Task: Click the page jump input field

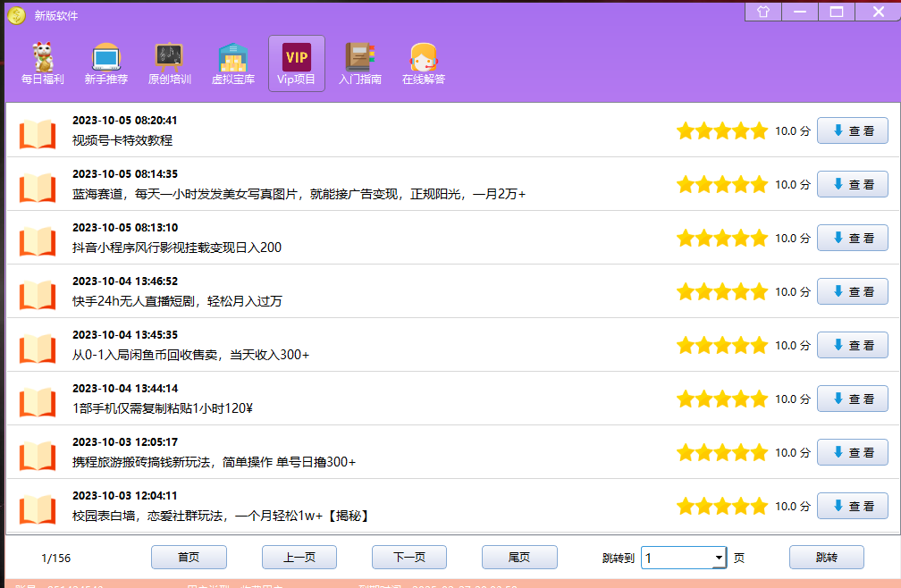Action: click(670, 557)
